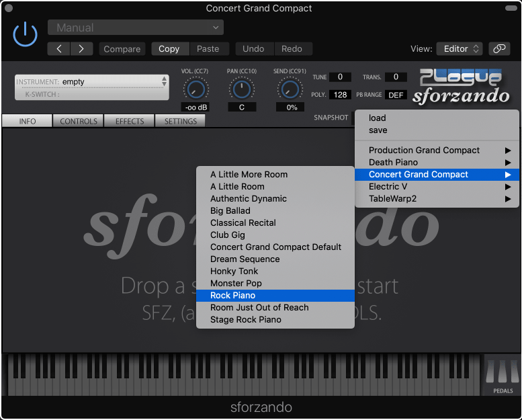This screenshot has height=420, width=522.
Task: Open TableWarp2 submenu
Action: coord(437,199)
